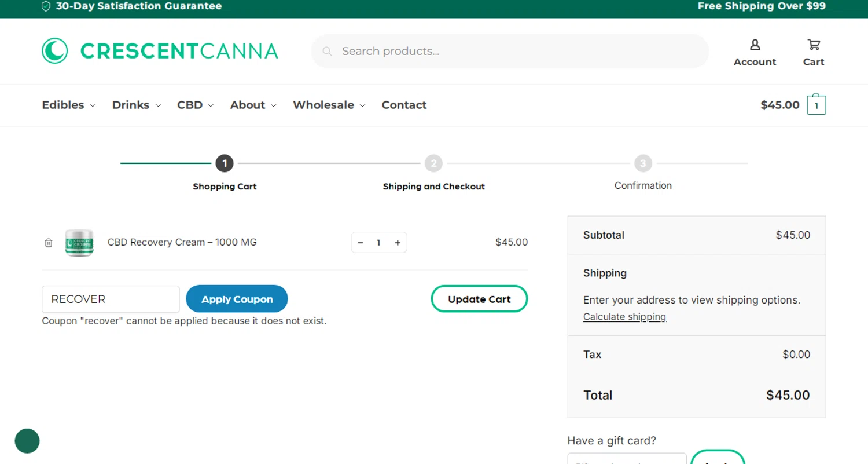Image resolution: width=868 pixels, height=464 pixels.
Task: Click step 1 Shopping Cart marker
Action: [225, 163]
